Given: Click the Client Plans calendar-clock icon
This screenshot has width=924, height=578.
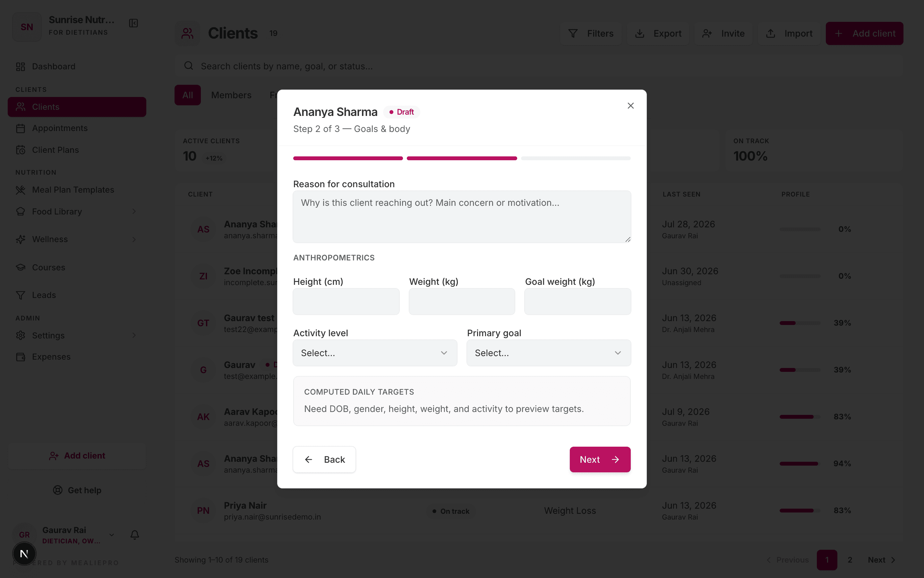Looking at the screenshot, I should 21,150.
